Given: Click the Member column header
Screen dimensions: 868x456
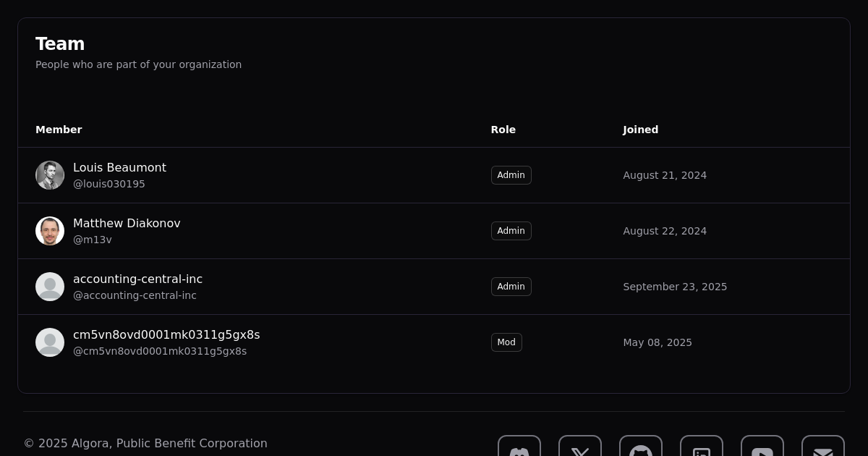Looking at the screenshot, I should (59, 130).
